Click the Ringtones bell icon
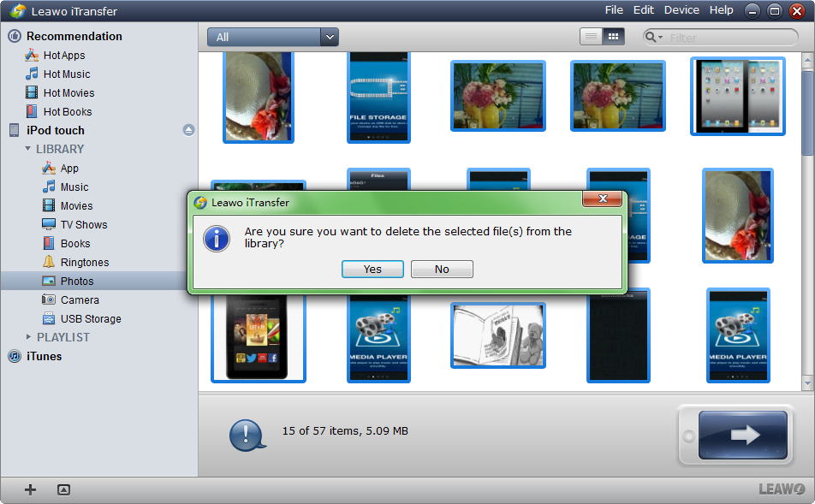The image size is (815, 504). tap(49, 262)
